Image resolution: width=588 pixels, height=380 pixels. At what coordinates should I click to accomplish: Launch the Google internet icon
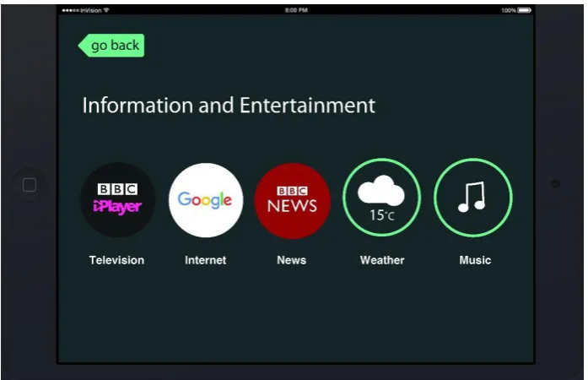206,200
